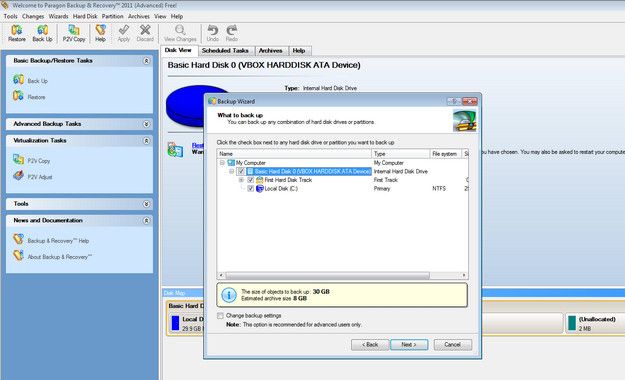Viewport: 625px width, 380px height.
Task: Click the horizontal scrollbar thumb in list
Action: tap(327, 275)
